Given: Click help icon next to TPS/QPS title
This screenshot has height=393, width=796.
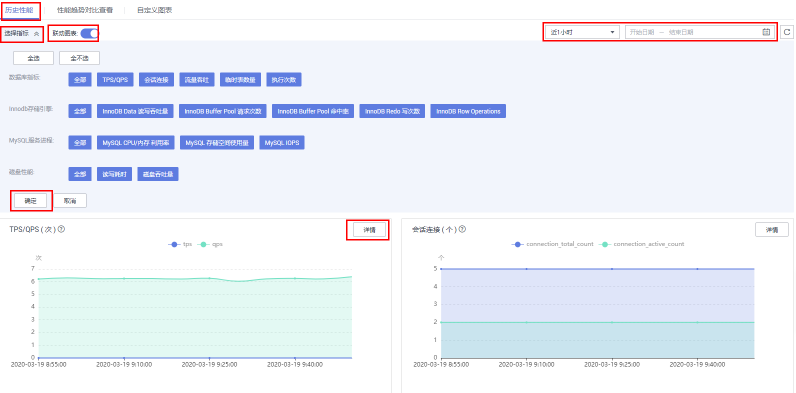Looking at the screenshot, I should tap(61, 230).
